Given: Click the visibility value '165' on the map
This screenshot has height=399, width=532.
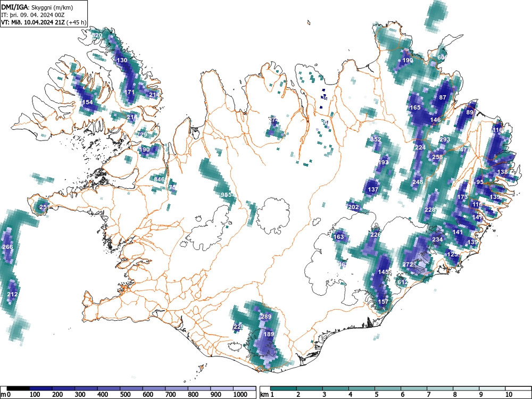Looking at the screenshot, I should coord(415,107).
